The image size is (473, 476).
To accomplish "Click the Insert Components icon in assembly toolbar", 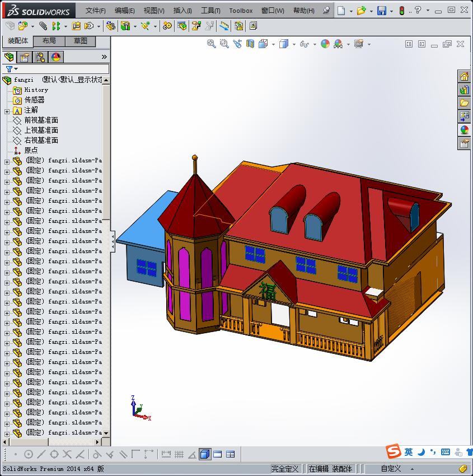I will (x=23, y=26).
